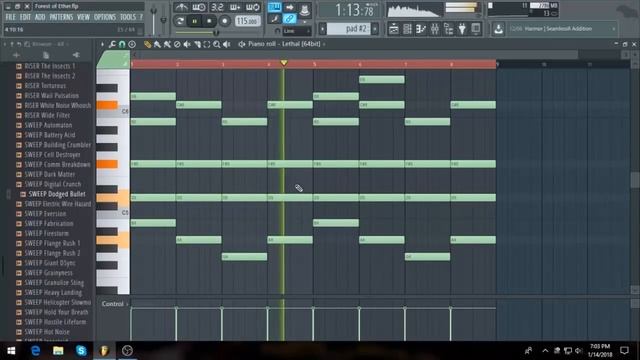The width and height of the screenshot is (640, 360).
Task: Open the 'pad #2' pattern selector
Action: coord(349,29)
